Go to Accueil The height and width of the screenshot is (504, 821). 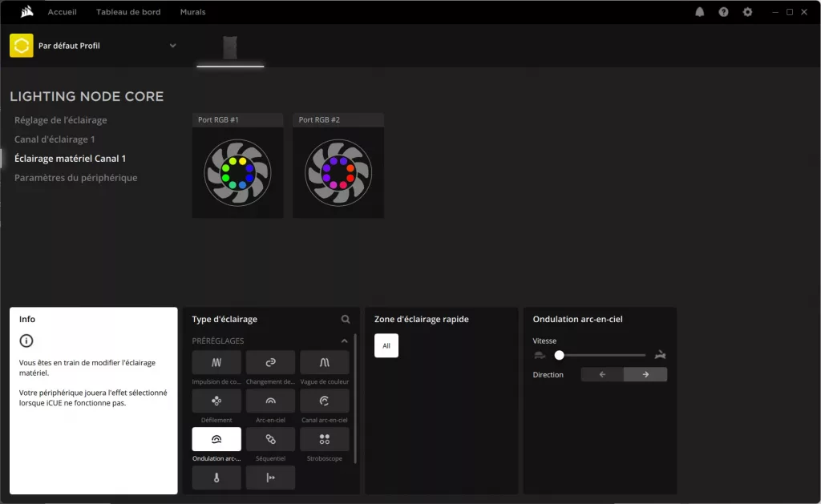coord(63,12)
